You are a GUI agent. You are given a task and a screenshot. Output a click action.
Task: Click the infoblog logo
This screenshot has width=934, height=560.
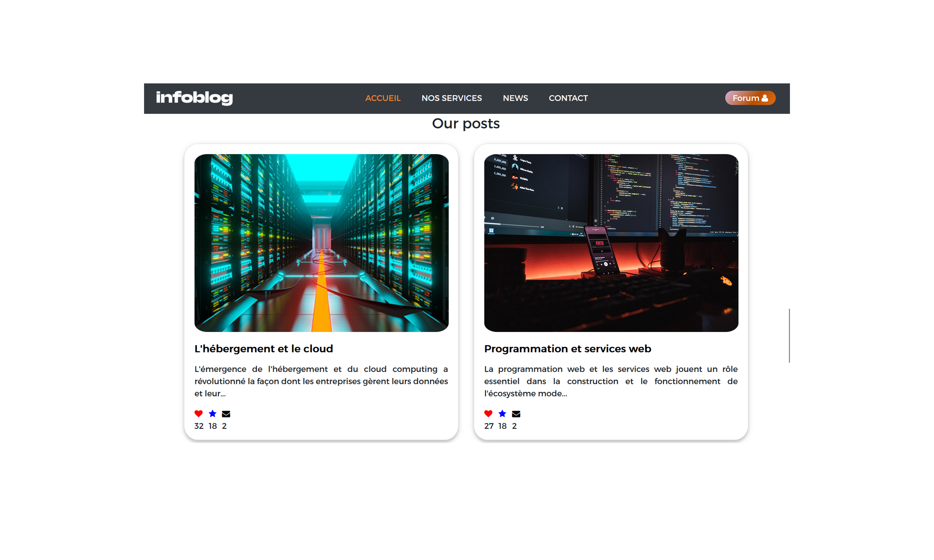[194, 98]
